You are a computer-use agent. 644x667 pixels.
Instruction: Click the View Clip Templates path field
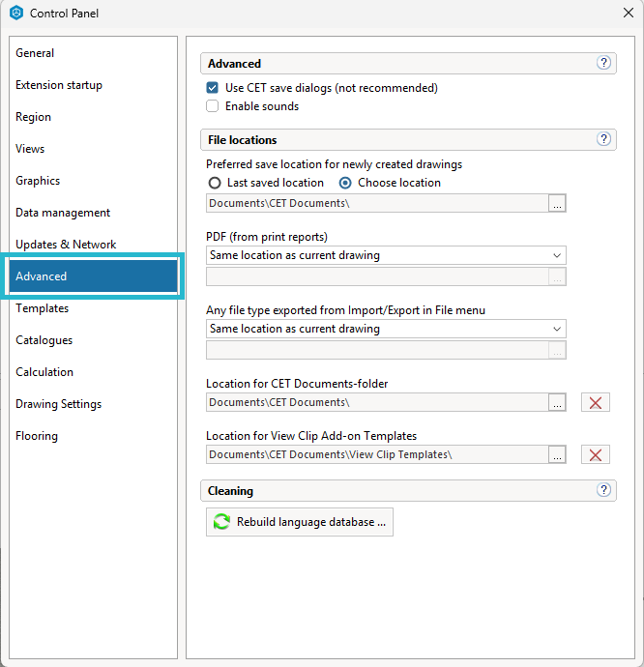pyautogui.click(x=377, y=454)
